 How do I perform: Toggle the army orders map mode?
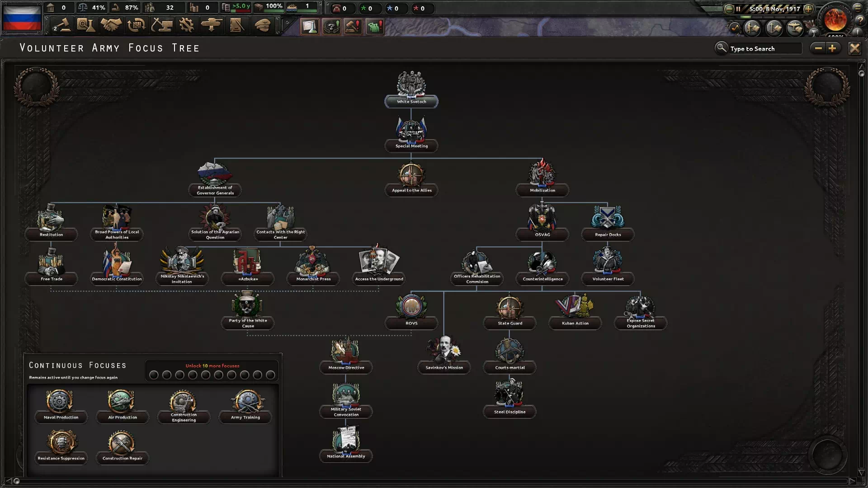(752, 28)
